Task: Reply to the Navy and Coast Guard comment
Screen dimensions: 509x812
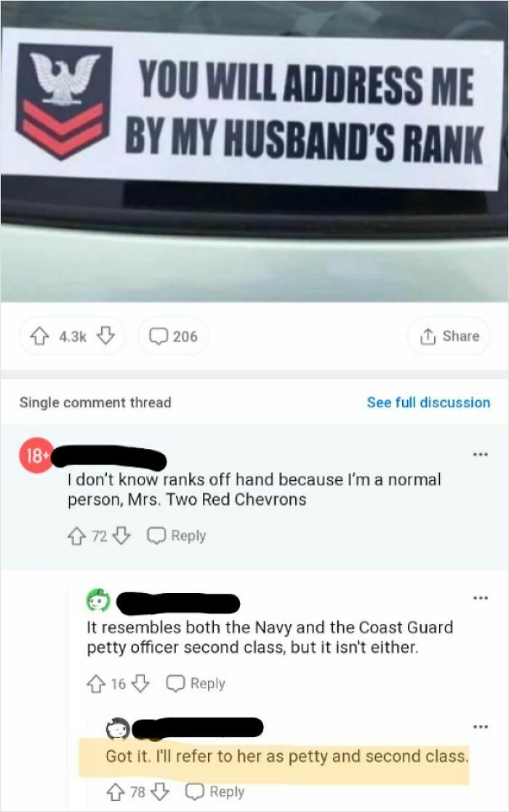Action: coord(196,683)
